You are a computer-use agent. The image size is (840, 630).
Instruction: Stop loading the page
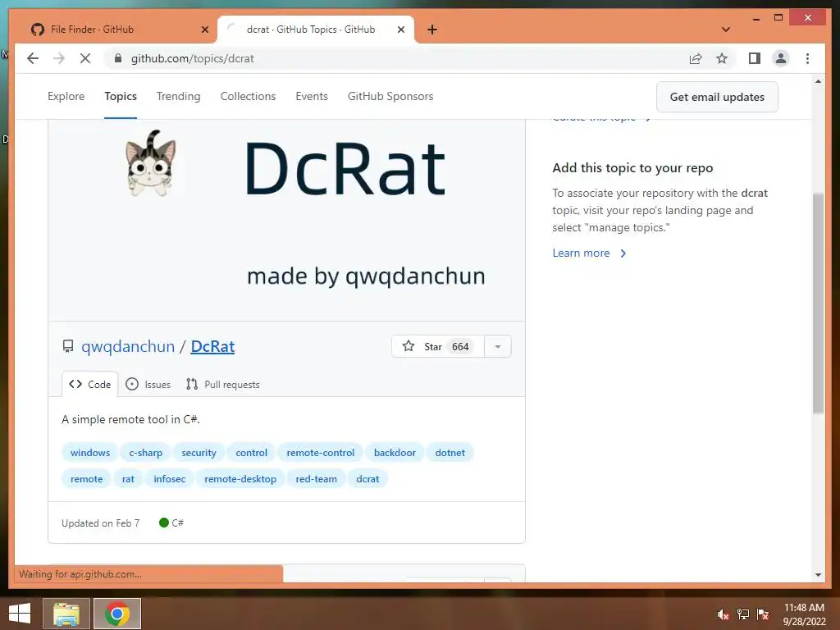[85, 58]
